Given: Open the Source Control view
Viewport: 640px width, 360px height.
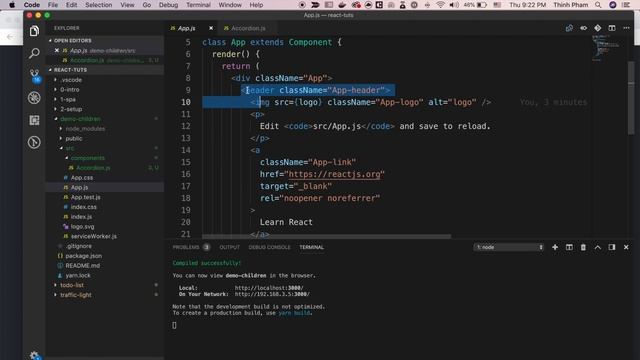Looking at the screenshot, I should [x=34, y=76].
